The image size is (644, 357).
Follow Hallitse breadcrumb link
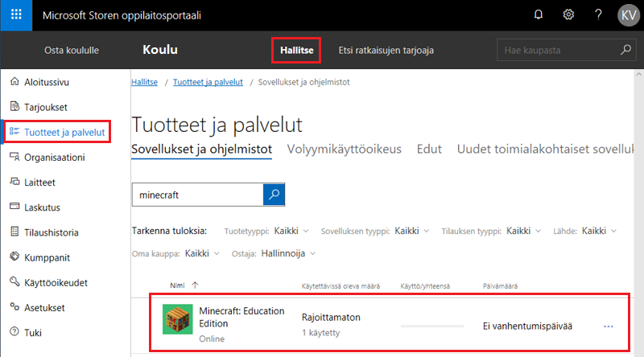145,82
